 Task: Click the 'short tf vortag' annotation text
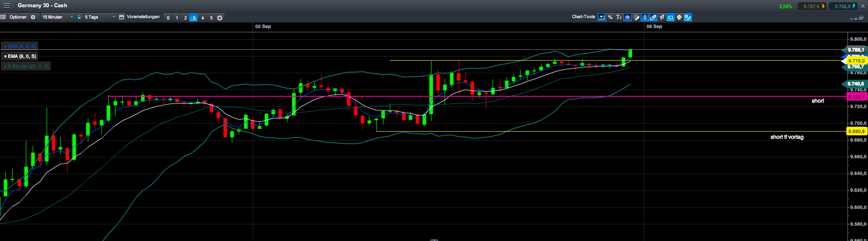[x=787, y=137]
